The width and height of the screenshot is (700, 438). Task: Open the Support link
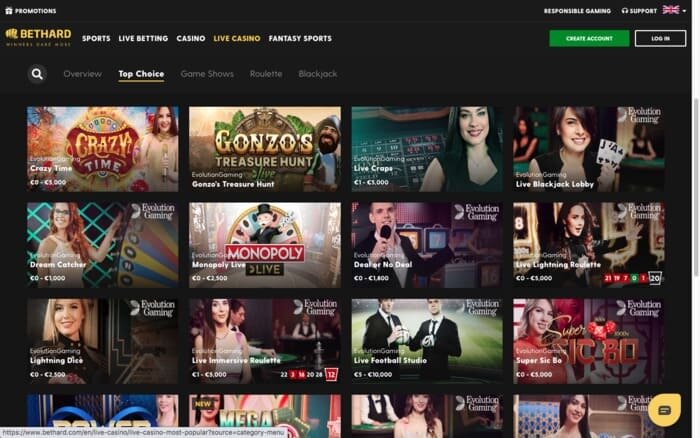pyautogui.click(x=643, y=11)
